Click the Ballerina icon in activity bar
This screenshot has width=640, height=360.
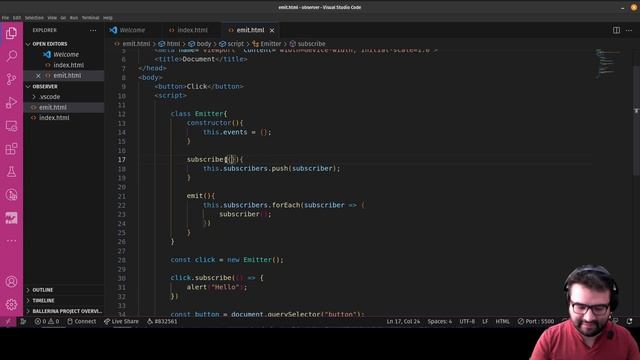point(11,218)
